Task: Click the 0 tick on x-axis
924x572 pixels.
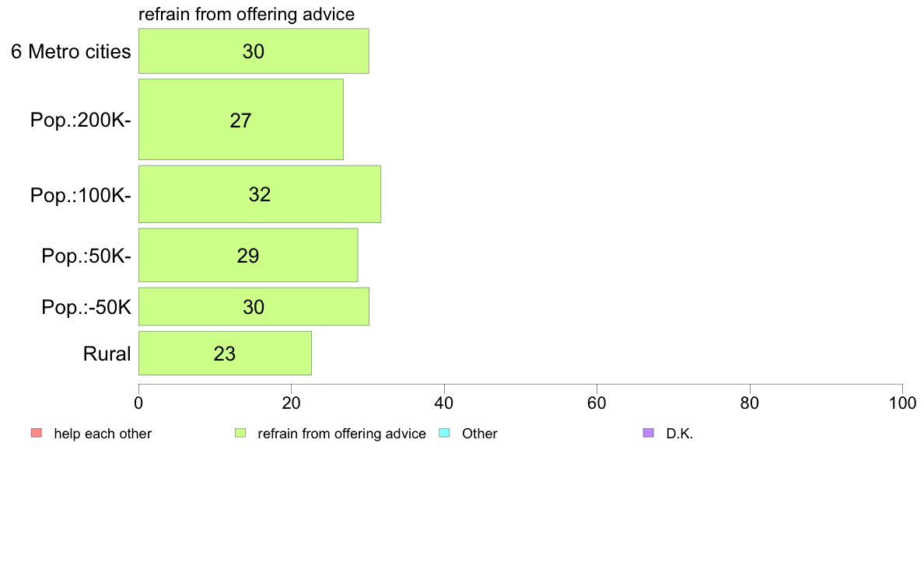Action: (x=138, y=403)
